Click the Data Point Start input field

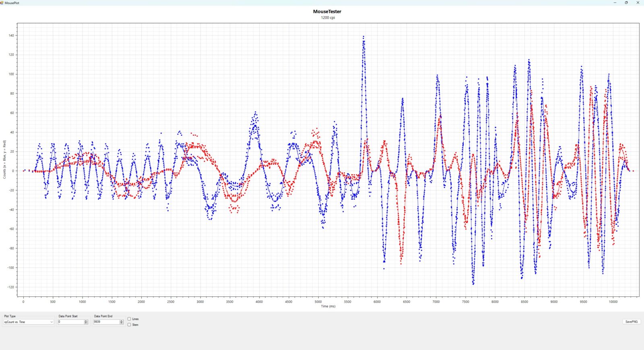click(x=71, y=322)
